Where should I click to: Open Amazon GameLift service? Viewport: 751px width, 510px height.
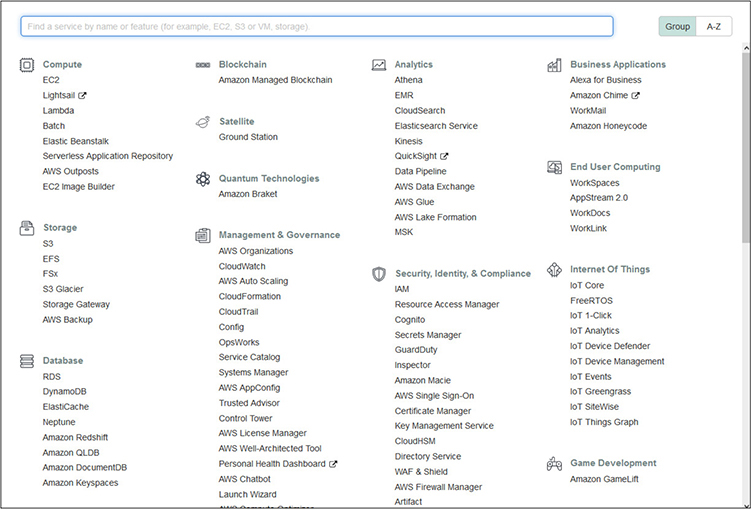pyautogui.click(x=607, y=479)
